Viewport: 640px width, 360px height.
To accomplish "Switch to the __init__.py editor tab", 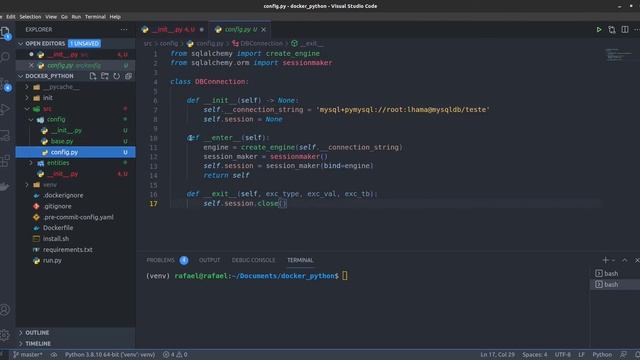I will tap(173, 29).
